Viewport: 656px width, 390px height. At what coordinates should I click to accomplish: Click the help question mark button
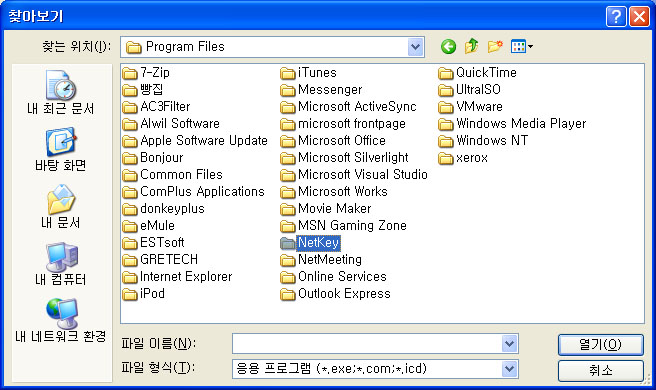(x=616, y=17)
